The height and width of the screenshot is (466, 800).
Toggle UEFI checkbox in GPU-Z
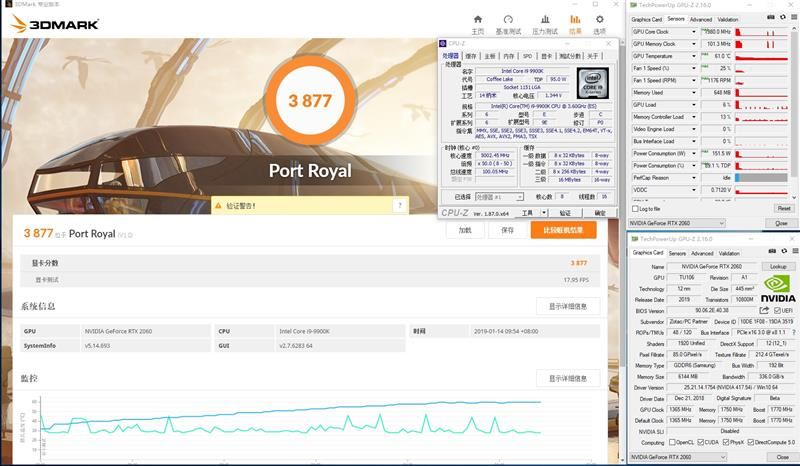(777, 310)
